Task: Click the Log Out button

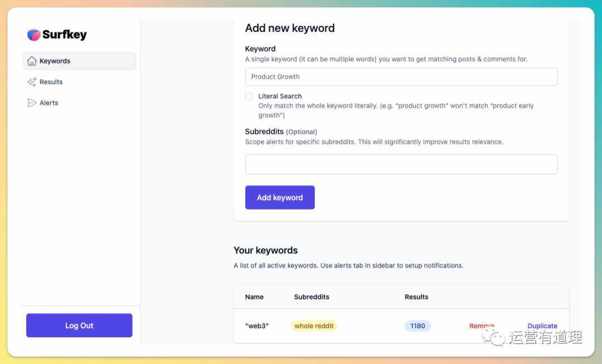Action: click(79, 325)
